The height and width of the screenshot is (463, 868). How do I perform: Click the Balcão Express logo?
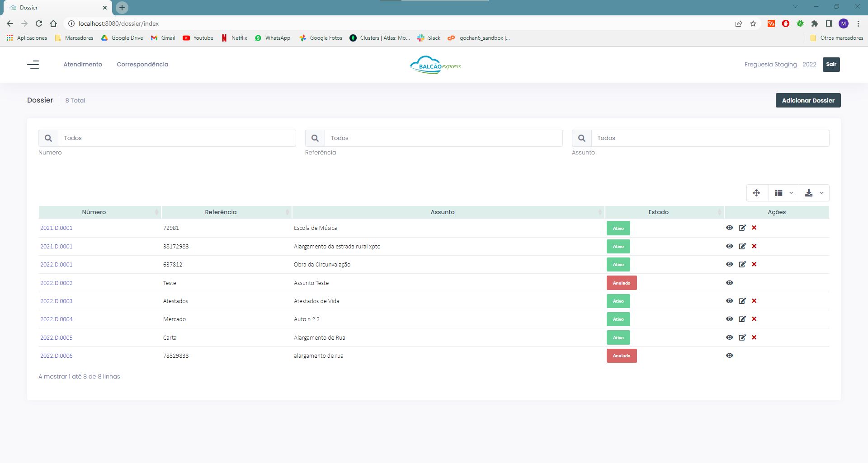435,65
